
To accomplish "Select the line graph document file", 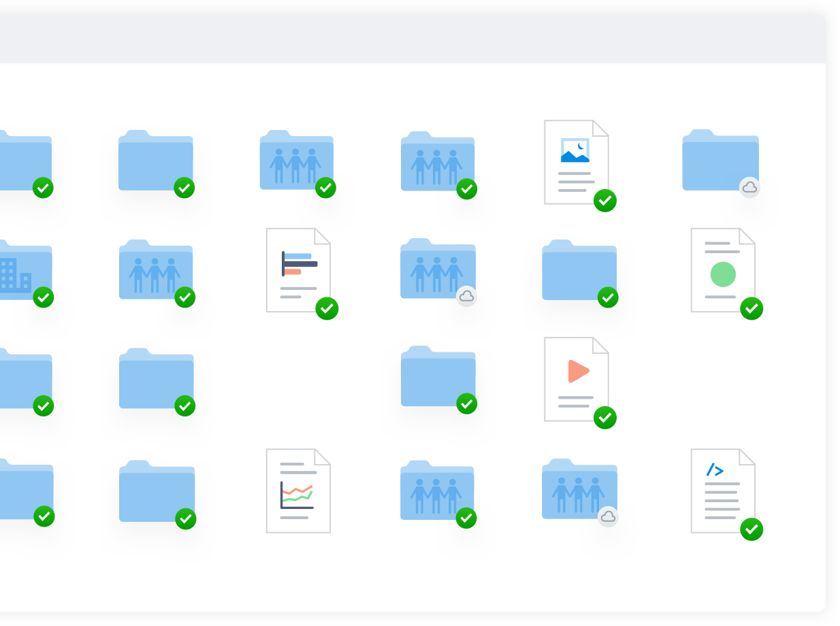I will (x=298, y=490).
